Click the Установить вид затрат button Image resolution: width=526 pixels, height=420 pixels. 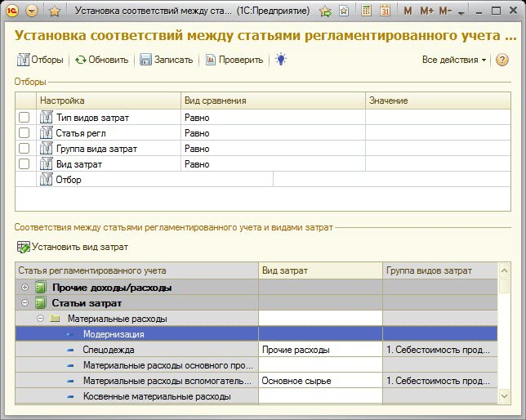(73, 247)
